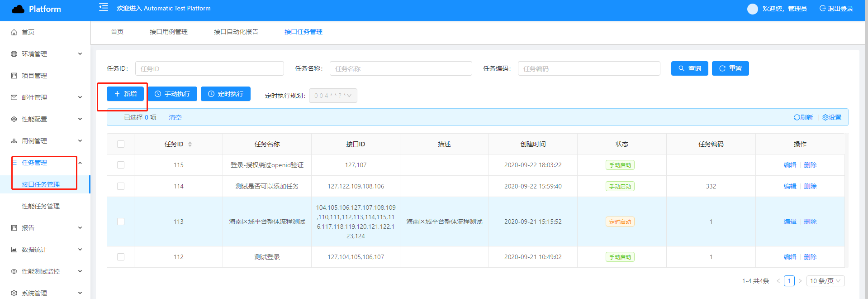
Task: Collapse the 任务管理 menu chevron
Action: tap(80, 163)
